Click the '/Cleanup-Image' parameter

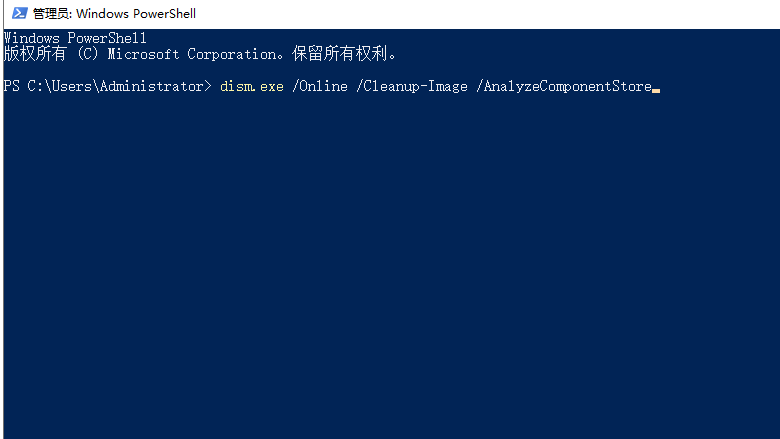pos(412,87)
